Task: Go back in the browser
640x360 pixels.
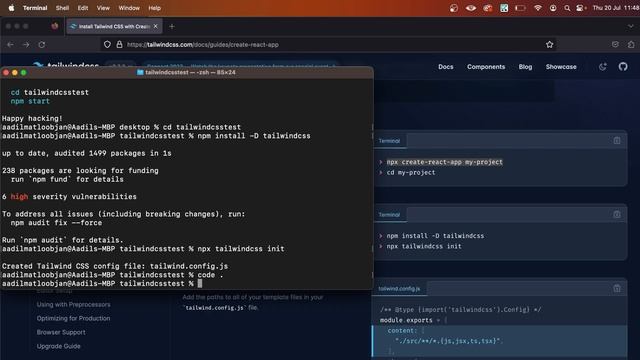Action: (10, 44)
